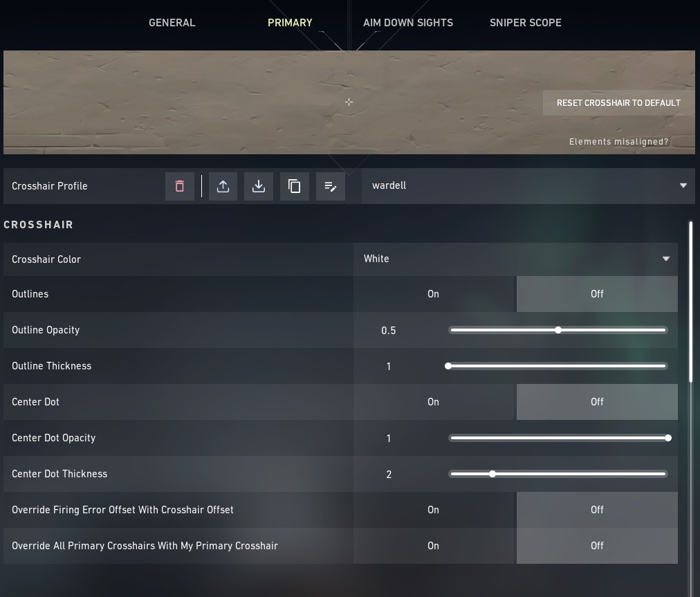The height and width of the screenshot is (597, 700).
Task: Click Reset Crosshair To Default button
Action: coord(618,102)
